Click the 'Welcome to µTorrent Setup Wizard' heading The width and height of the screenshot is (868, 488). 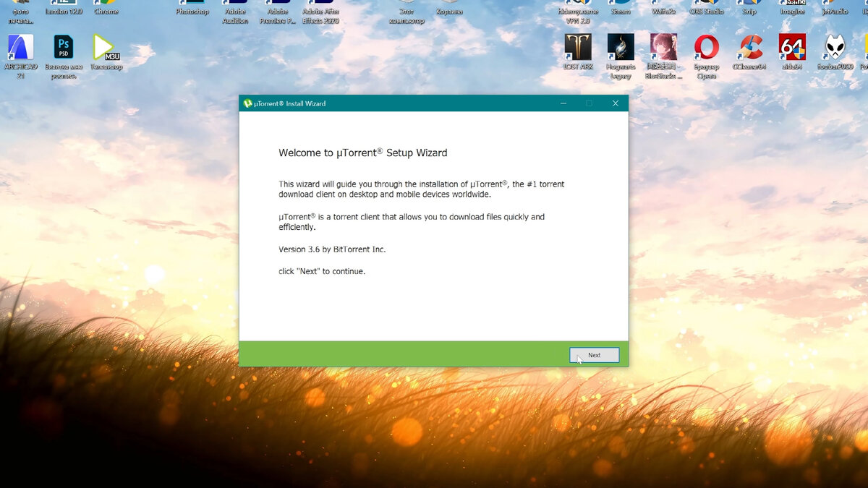click(x=363, y=153)
